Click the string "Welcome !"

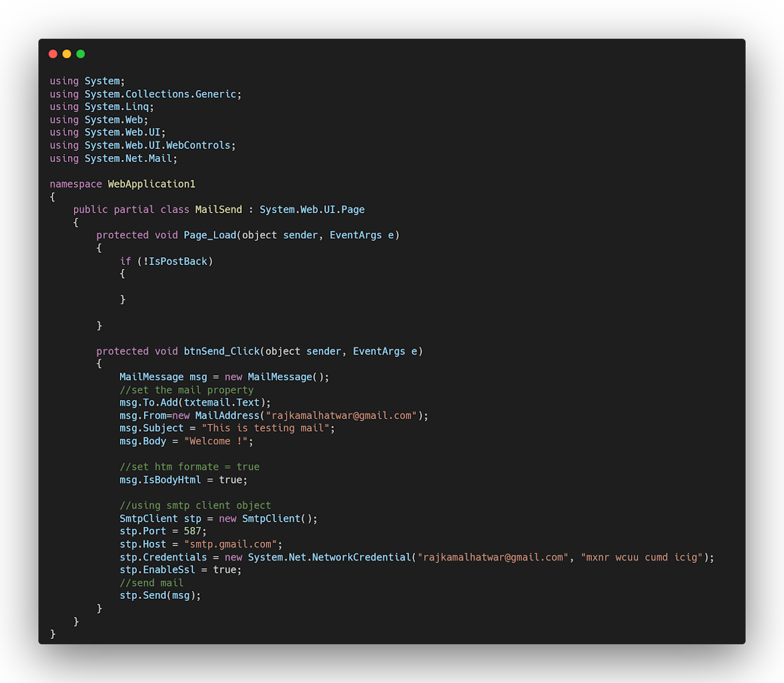[216, 441]
